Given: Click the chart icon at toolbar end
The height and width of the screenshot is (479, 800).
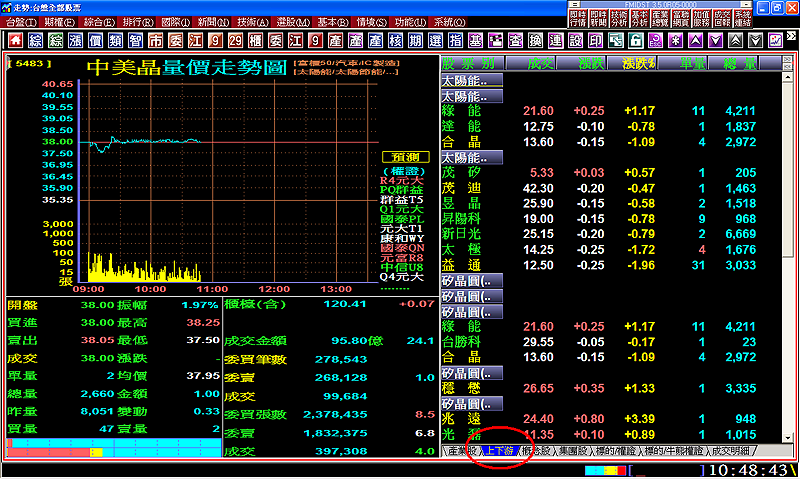Looking at the screenshot, I should click(776, 40).
